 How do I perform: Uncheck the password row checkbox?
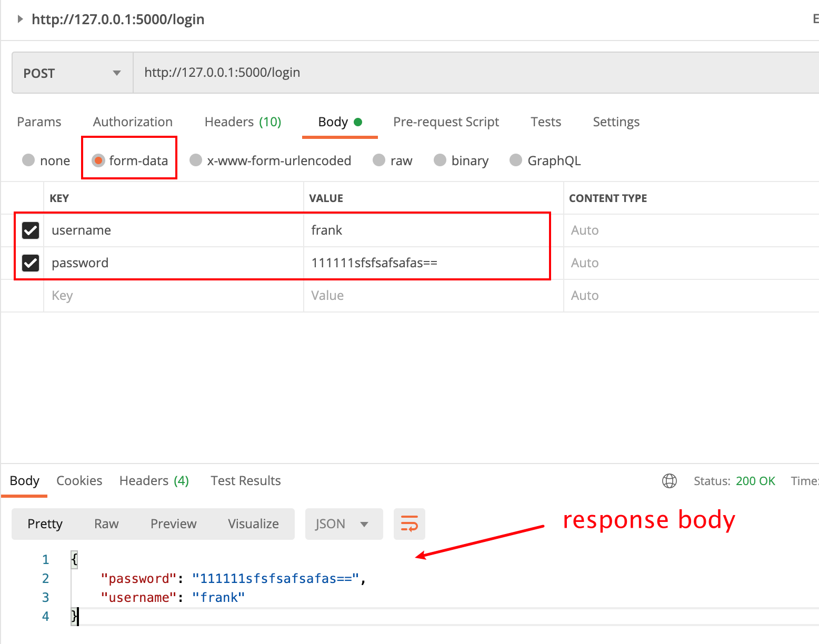click(31, 263)
